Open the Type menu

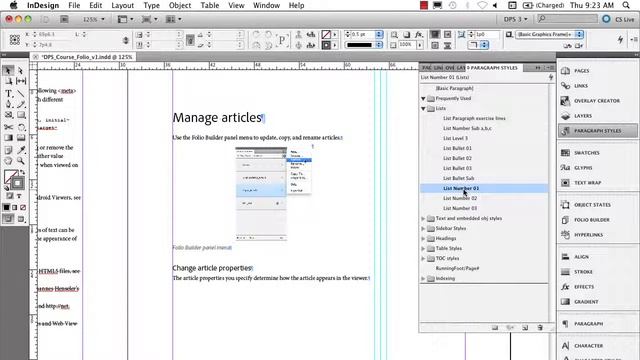pyautogui.click(x=151, y=5)
